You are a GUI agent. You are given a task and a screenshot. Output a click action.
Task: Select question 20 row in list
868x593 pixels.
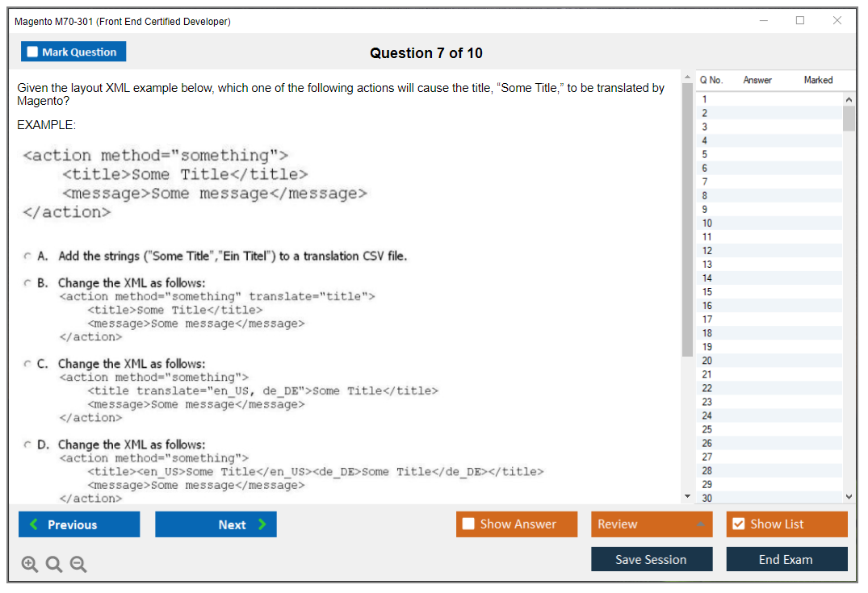pyautogui.click(x=707, y=361)
